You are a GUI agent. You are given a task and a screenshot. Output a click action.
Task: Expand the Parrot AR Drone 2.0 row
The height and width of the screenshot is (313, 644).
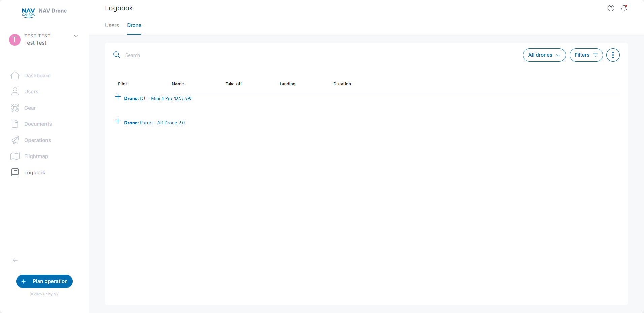pos(118,121)
